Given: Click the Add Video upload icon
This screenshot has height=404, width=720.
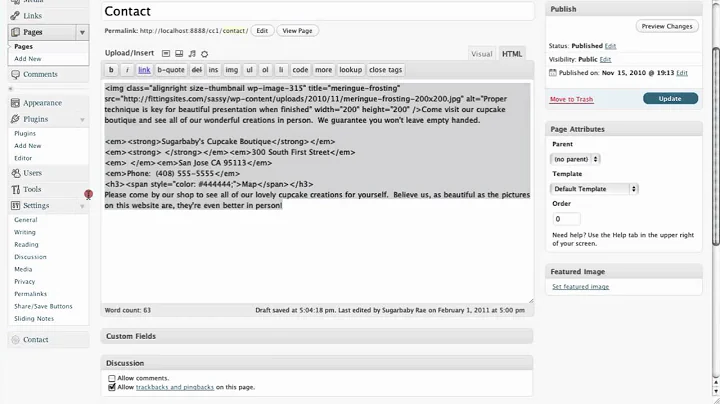Looking at the screenshot, I should coord(179,54).
